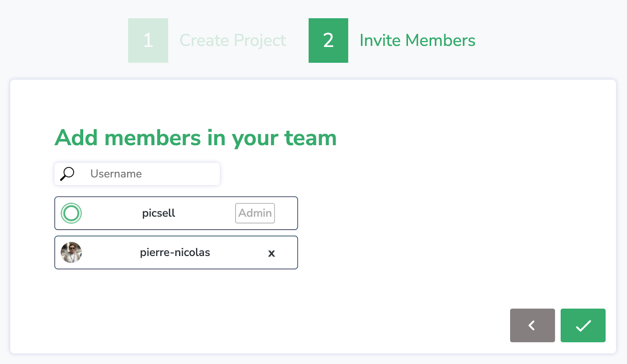This screenshot has width=627, height=364.
Task: Click the step 1 number box
Action: [148, 40]
